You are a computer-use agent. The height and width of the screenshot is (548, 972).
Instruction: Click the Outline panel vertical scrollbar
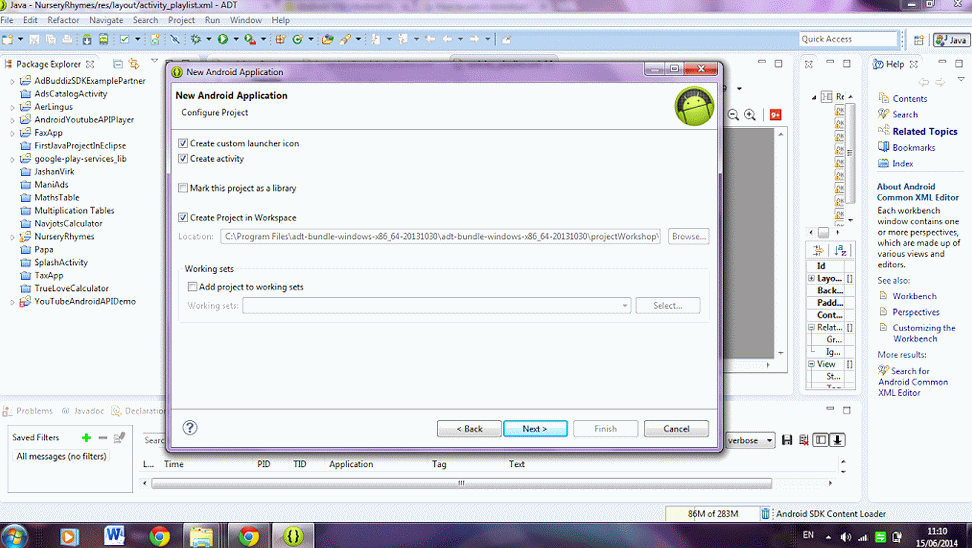coord(850,153)
